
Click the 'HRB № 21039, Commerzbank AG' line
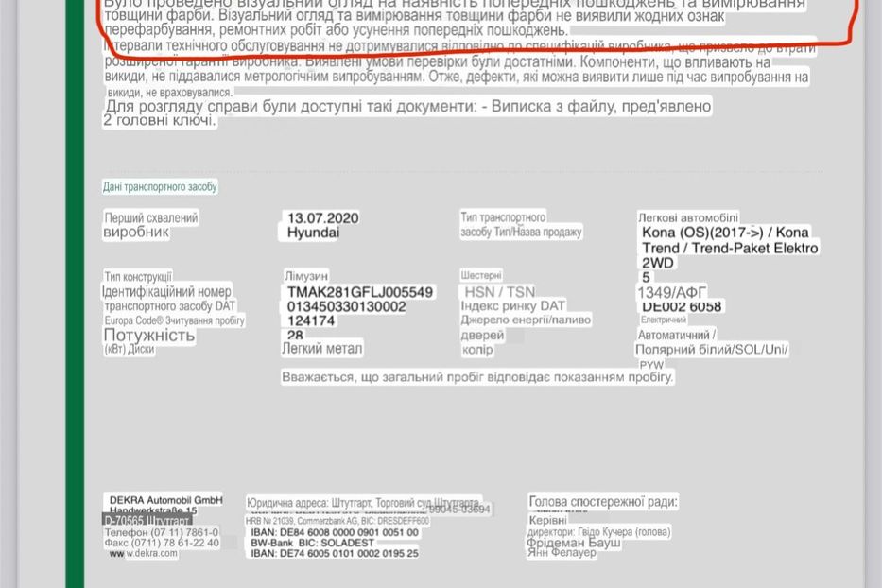(337, 522)
